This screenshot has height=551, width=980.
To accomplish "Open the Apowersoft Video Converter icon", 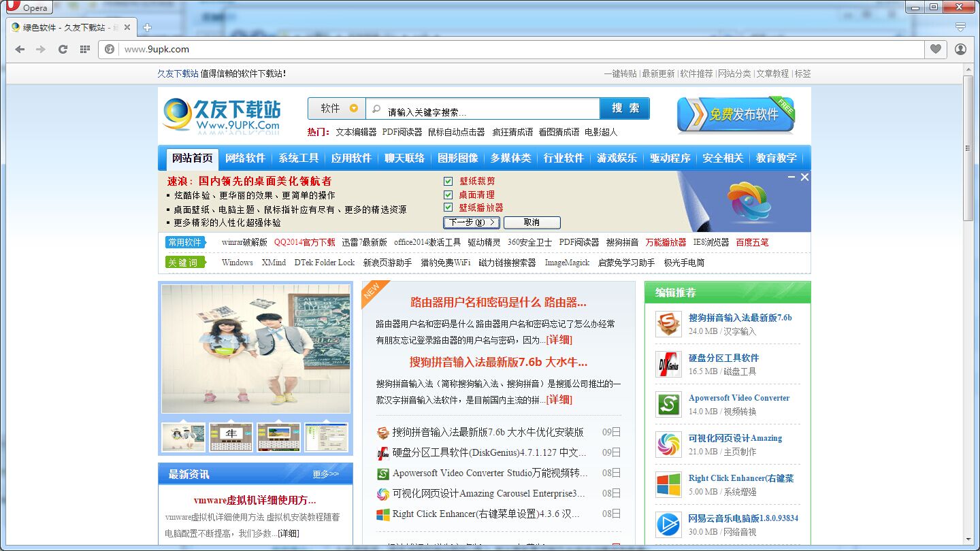I will [668, 405].
